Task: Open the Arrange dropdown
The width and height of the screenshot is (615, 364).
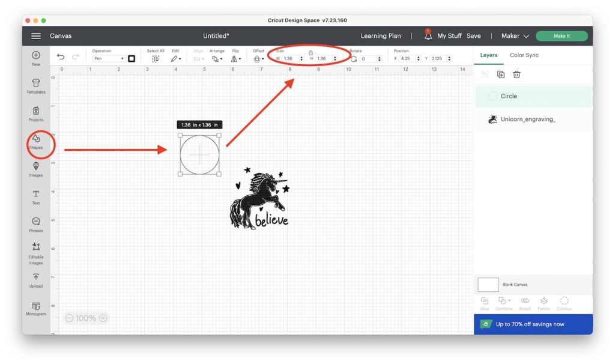Action: (x=217, y=59)
